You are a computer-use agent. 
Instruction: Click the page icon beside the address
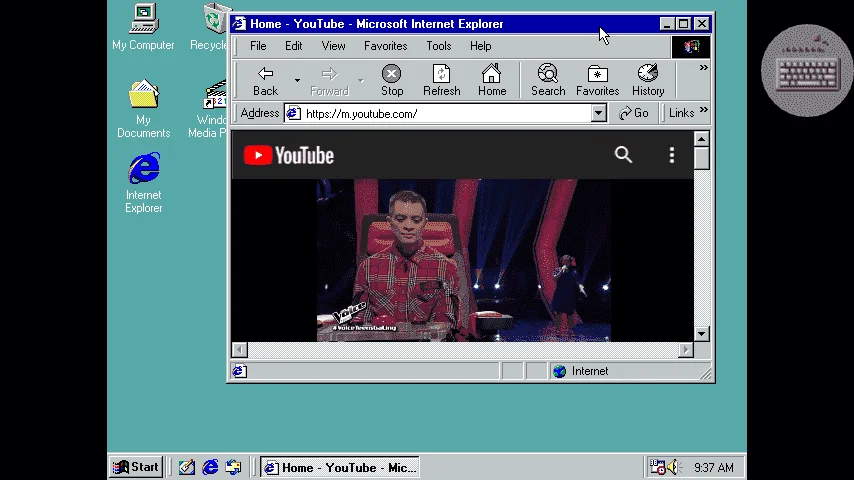(x=294, y=113)
